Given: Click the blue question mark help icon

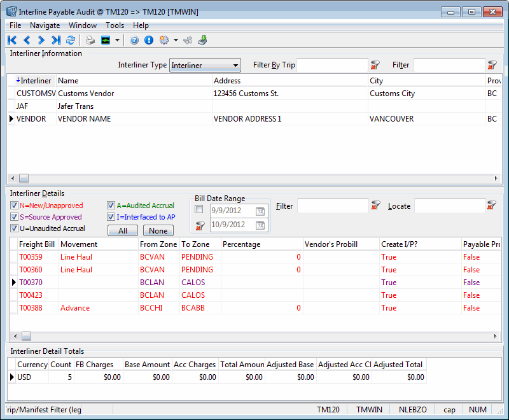Looking at the screenshot, I should 134,40.
